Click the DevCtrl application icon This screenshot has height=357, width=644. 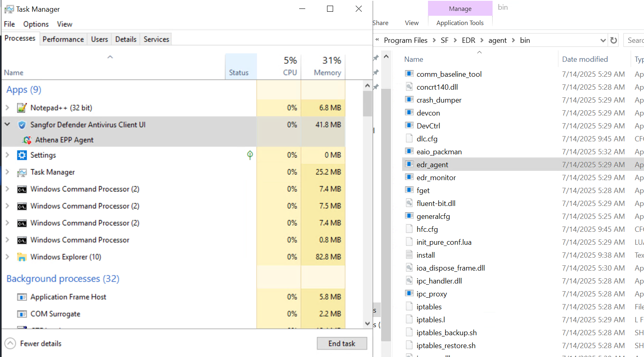click(x=409, y=126)
